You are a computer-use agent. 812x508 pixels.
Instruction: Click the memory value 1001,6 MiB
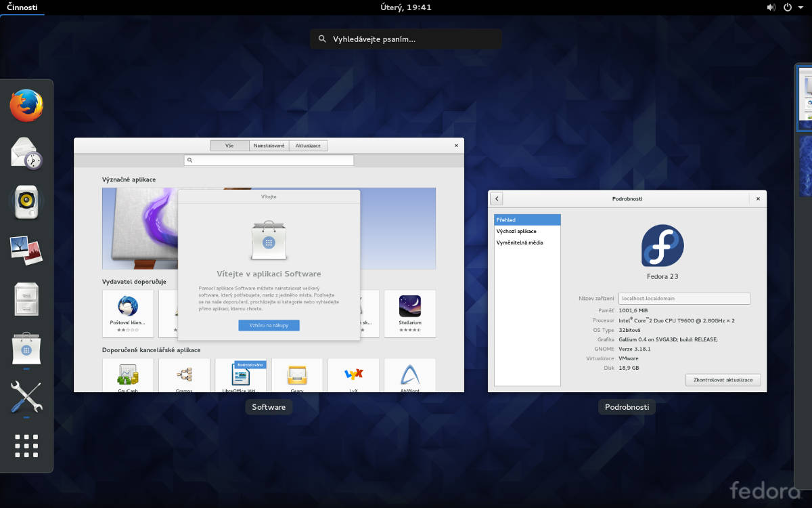633,310
